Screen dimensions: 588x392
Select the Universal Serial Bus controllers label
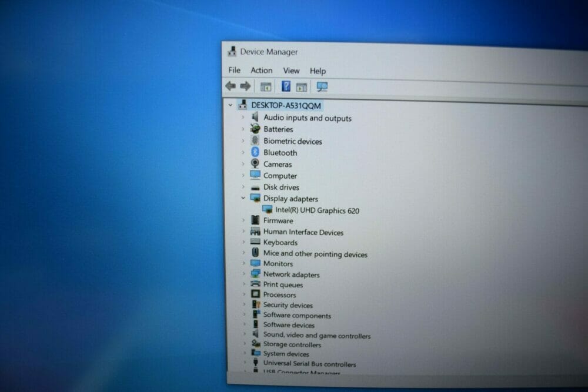tap(310, 364)
